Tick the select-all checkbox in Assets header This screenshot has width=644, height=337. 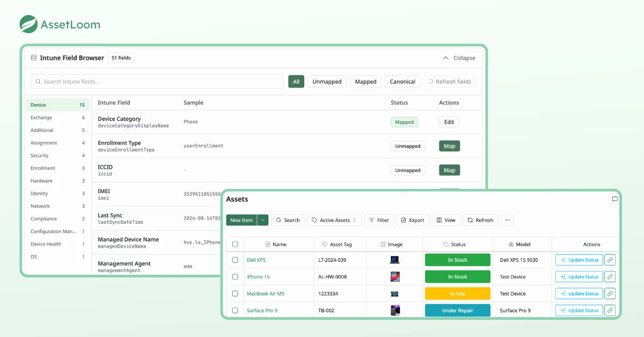(x=235, y=244)
